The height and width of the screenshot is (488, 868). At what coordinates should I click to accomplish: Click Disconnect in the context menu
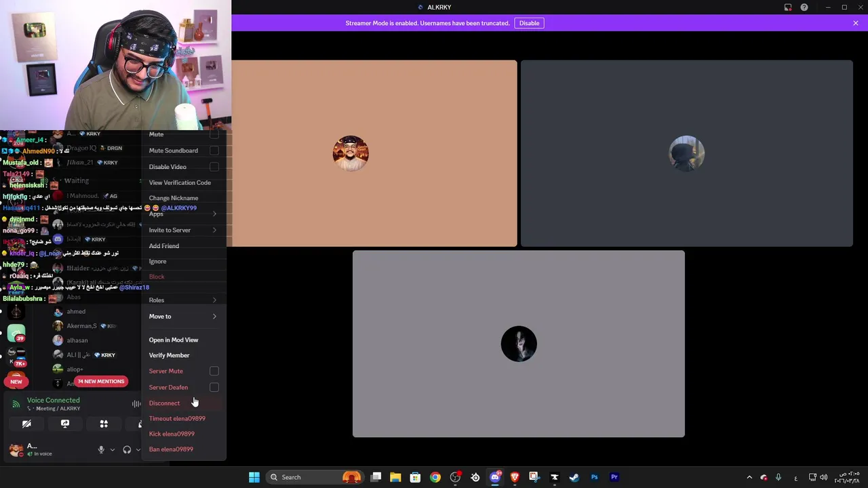pos(184,403)
